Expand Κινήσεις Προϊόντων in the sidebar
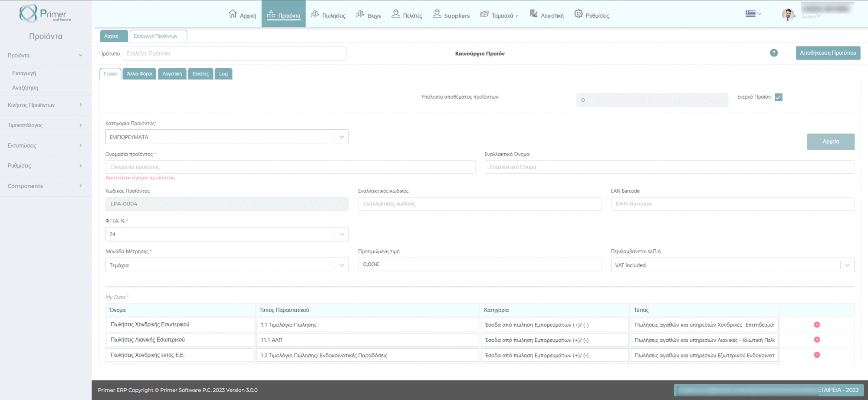868x400 pixels. pyautogui.click(x=45, y=105)
